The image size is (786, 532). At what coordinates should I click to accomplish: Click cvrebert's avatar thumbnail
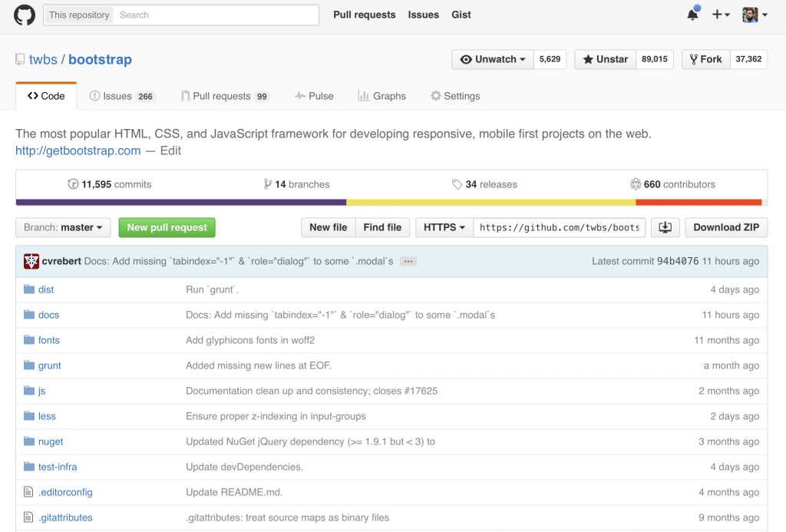(31, 261)
